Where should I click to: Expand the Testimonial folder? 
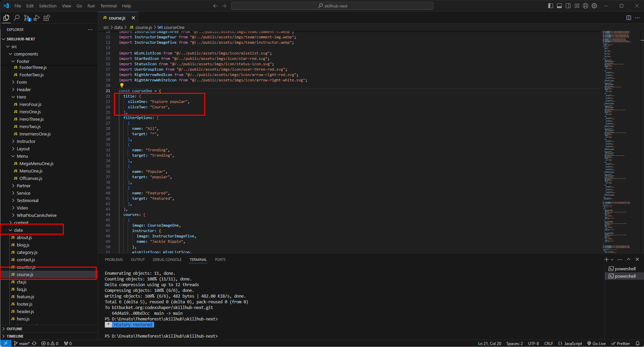49,200
